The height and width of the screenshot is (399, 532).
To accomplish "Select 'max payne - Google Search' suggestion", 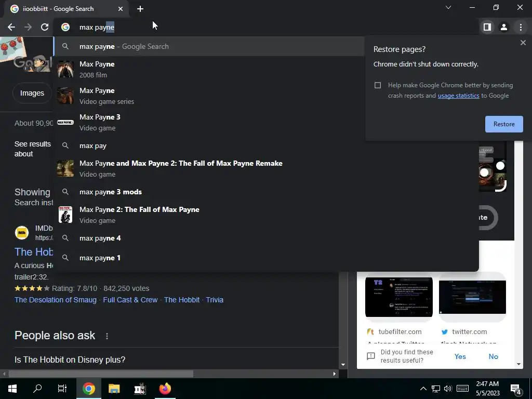I will pyautogui.click(x=209, y=46).
